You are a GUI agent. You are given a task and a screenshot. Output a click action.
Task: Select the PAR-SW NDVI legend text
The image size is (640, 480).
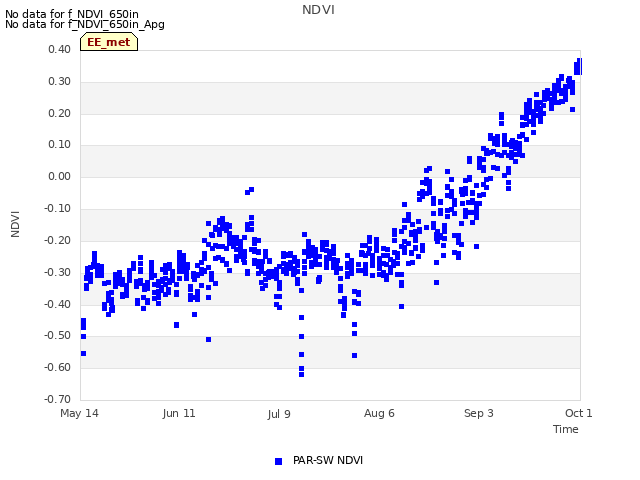point(328,460)
